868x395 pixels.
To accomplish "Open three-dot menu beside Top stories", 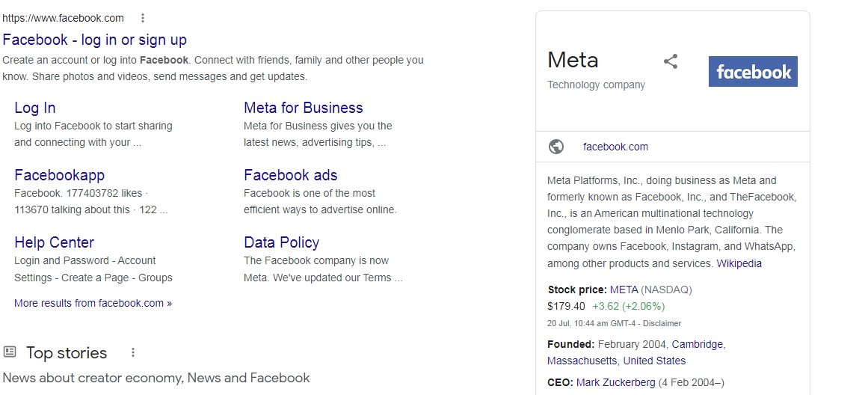I will tap(133, 352).
